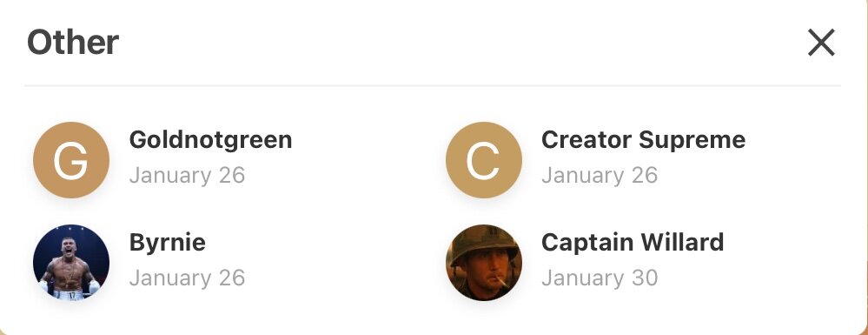Open Creator Supreme's tan C avatar
The height and width of the screenshot is (335, 868).
tap(484, 160)
